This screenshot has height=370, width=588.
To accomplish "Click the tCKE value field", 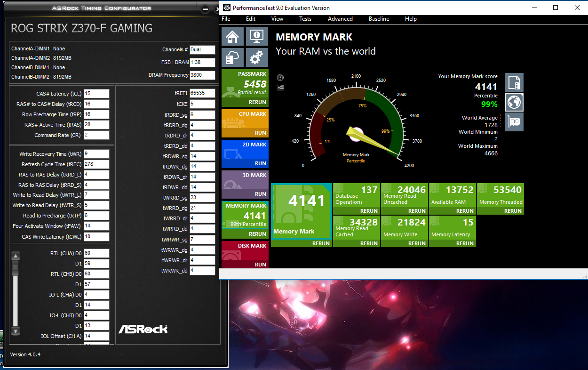I will coord(202,104).
